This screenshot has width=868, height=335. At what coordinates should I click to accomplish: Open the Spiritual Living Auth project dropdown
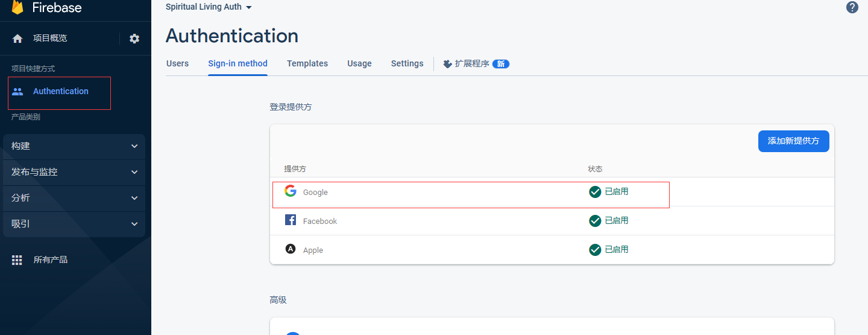pos(209,7)
